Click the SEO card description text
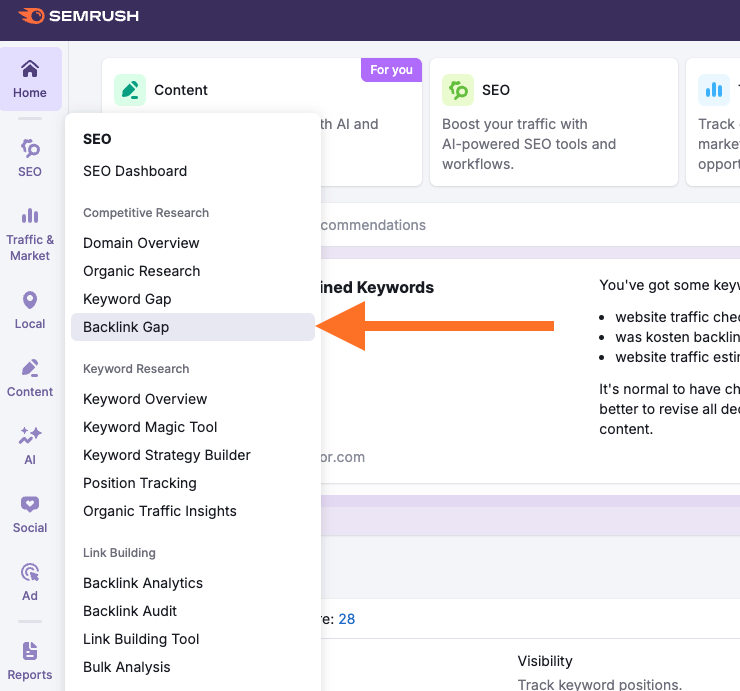The height and width of the screenshot is (691, 740). pyautogui.click(x=529, y=144)
